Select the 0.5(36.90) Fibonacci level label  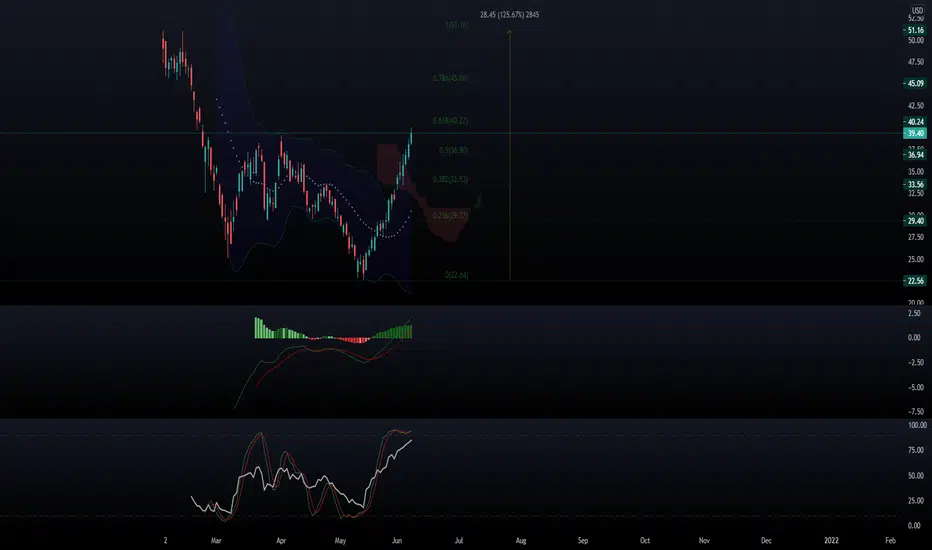[x=454, y=150]
